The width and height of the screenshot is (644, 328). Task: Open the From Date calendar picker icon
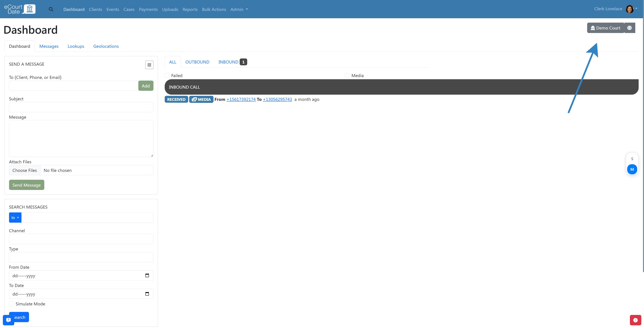point(147,275)
